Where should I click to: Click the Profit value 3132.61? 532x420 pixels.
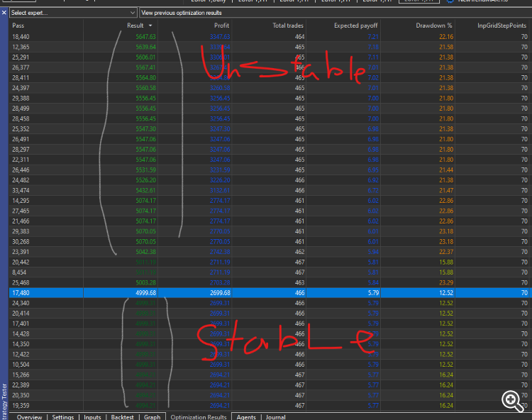click(220, 190)
